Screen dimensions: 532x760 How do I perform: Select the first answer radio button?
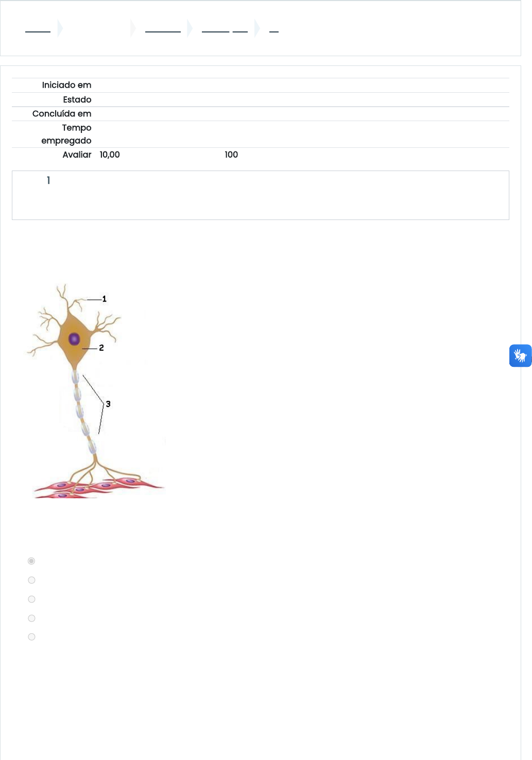[31, 561]
